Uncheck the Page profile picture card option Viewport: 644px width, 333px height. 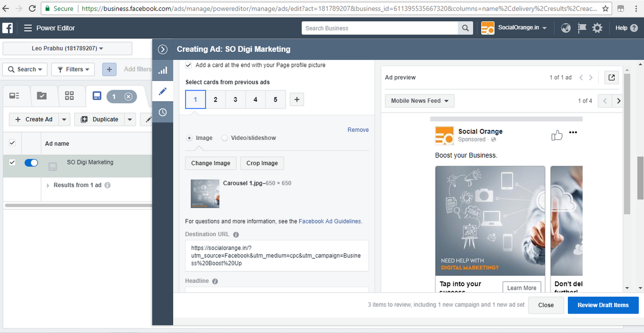(x=189, y=65)
